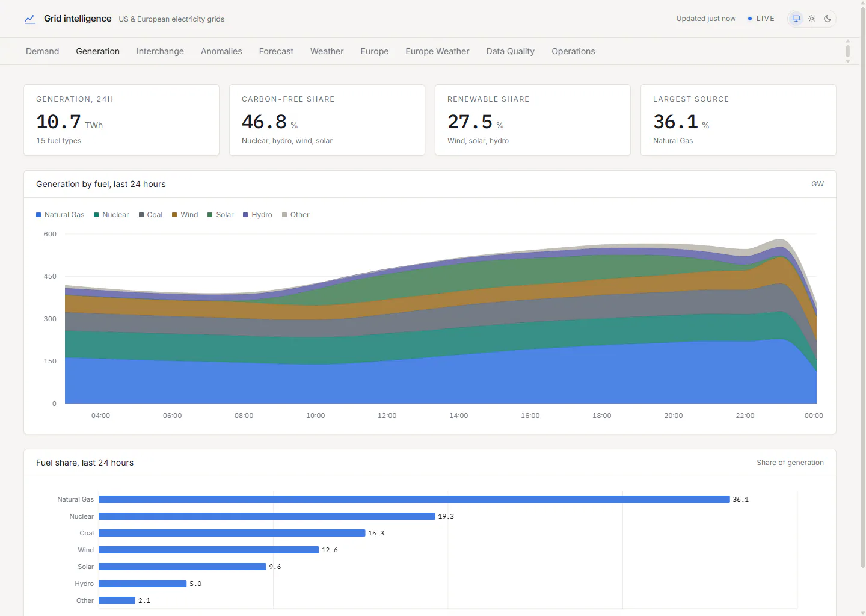Select the system theme monitor icon

796,19
